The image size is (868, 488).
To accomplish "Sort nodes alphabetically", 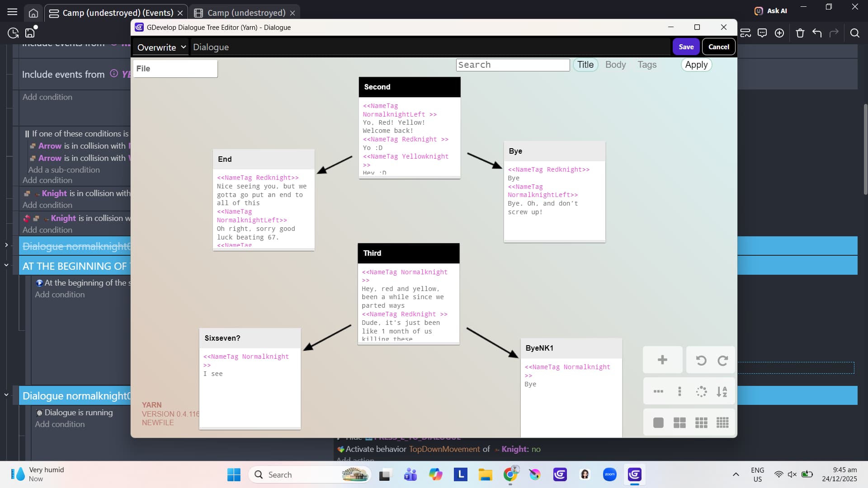I will 722,391.
